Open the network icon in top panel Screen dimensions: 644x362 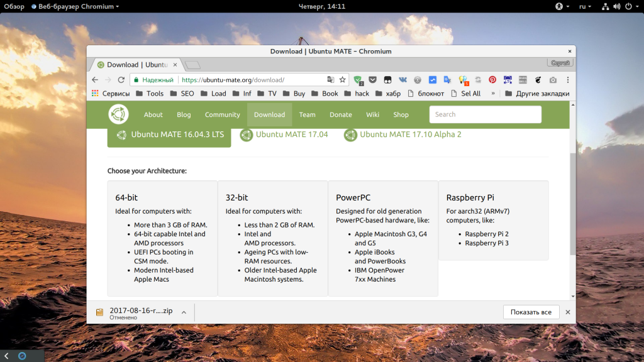[x=605, y=6]
